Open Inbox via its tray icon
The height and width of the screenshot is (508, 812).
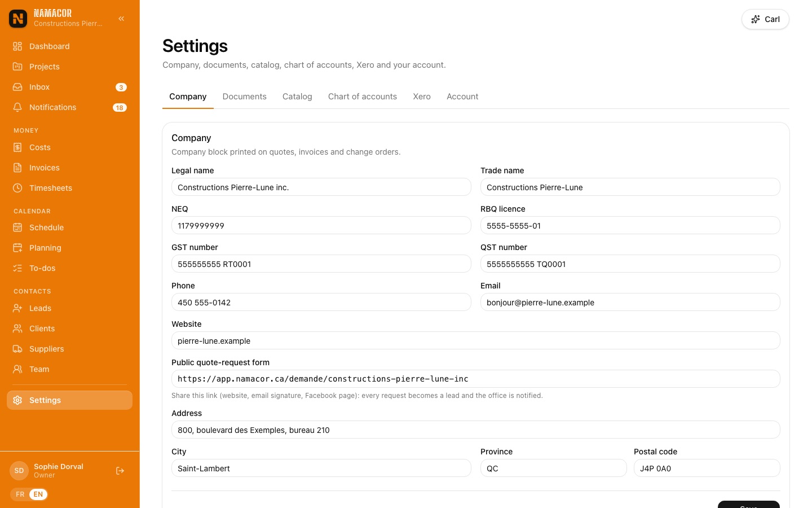[x=17, y=87]
